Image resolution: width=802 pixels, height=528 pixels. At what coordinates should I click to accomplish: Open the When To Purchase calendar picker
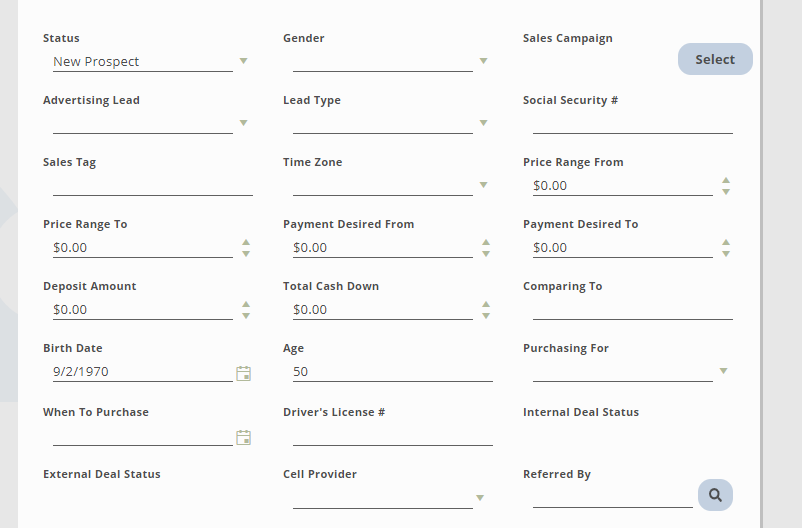tap(243, 437)
